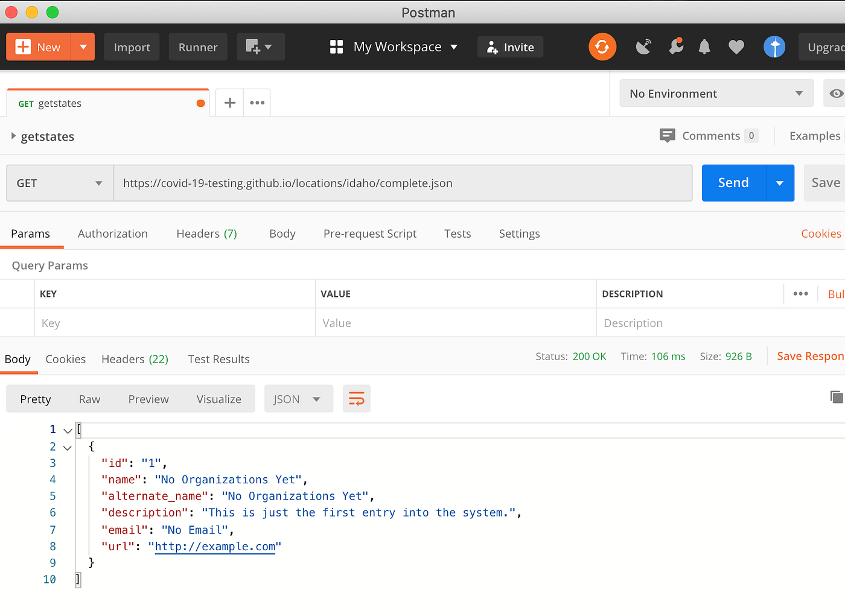Screen dimensions: 845x616
Task: Click the query param Description field
Action: coord(721,323)
